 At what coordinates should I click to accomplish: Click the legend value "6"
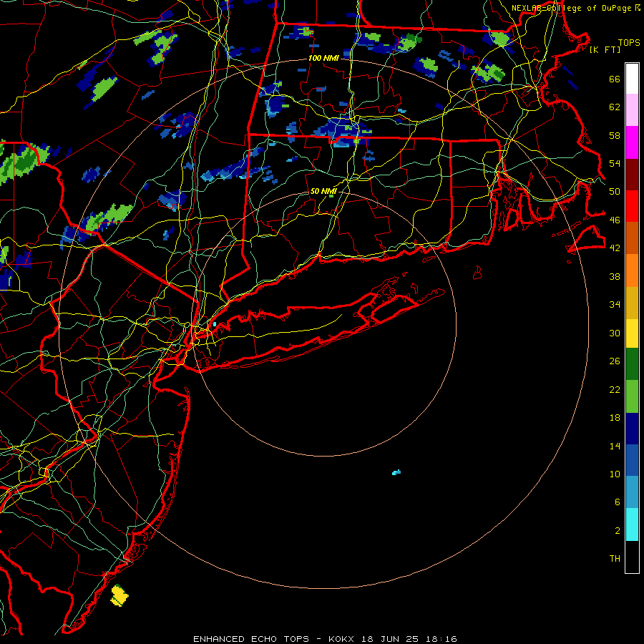(618, 502)
